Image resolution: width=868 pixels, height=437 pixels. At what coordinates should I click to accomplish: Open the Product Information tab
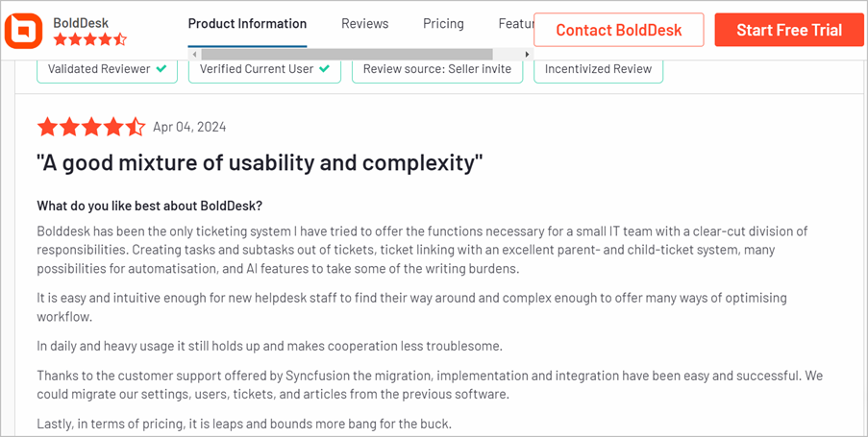(x=247, y=24)
